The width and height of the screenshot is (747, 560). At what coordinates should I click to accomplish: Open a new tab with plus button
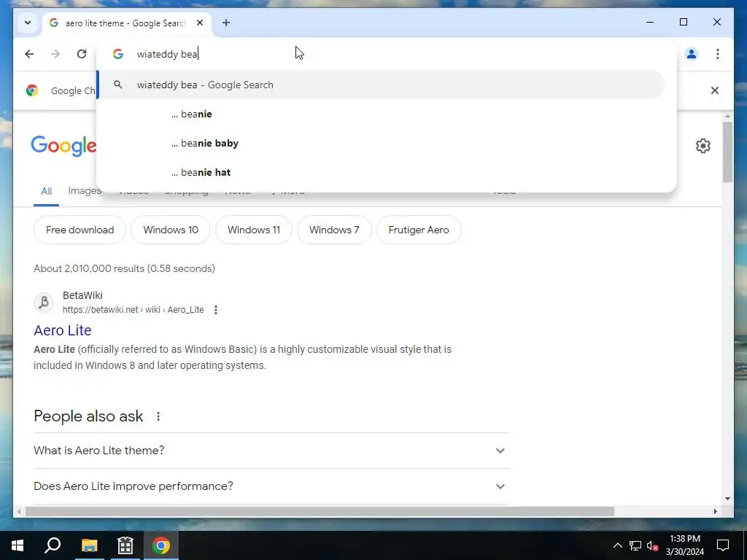click(x=226, y=23)
